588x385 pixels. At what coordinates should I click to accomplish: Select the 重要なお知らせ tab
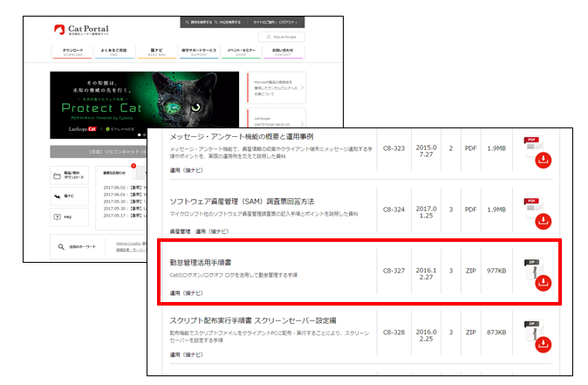pos(114,173)
